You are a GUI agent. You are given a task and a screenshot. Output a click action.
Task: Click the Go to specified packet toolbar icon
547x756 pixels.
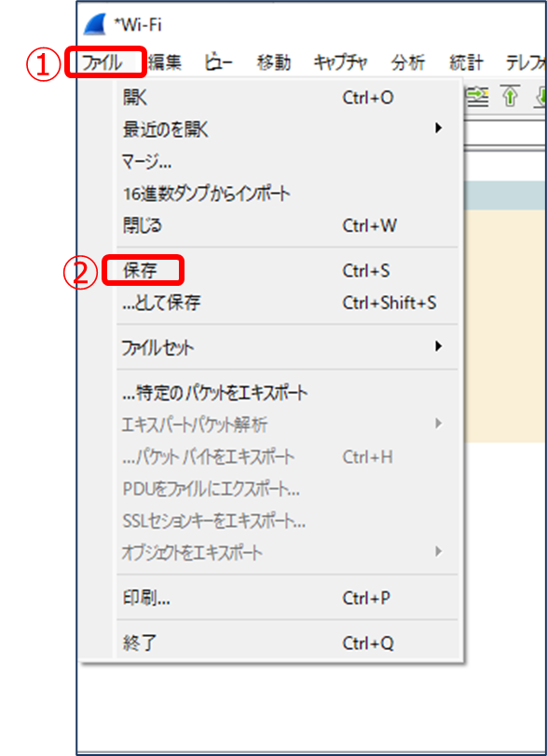477,97
